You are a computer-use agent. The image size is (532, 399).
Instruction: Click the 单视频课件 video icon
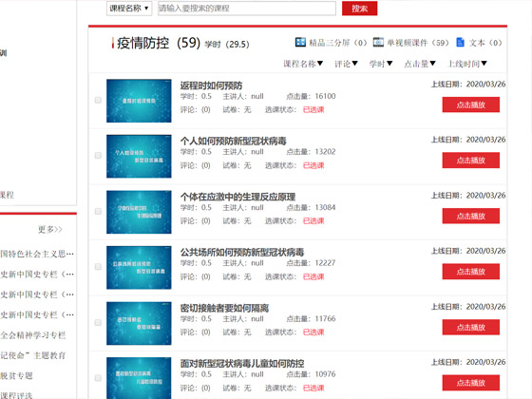[378, 42]
